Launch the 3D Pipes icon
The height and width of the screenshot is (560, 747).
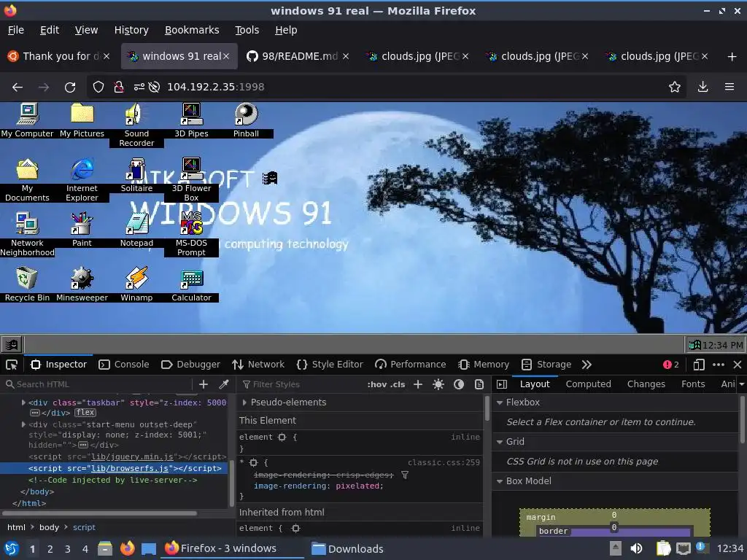pos(191,120)
